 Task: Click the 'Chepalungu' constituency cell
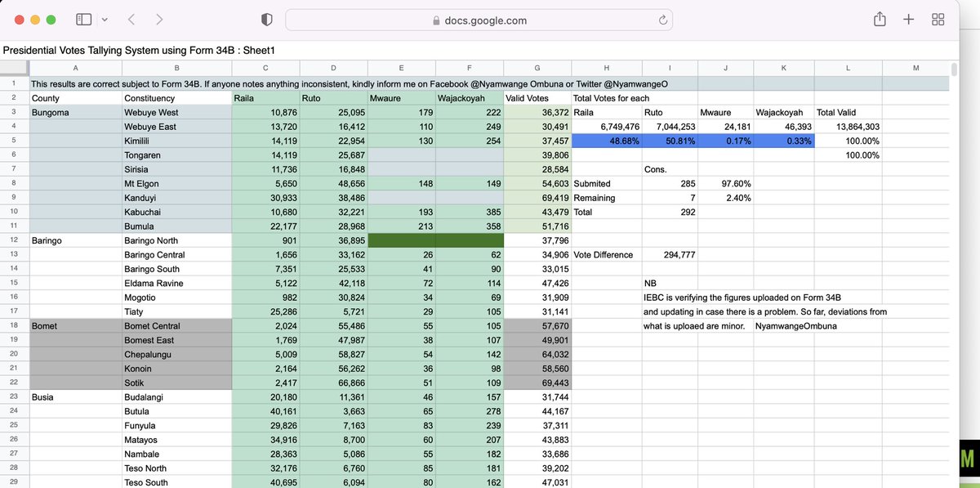click(x=176, y=354)
